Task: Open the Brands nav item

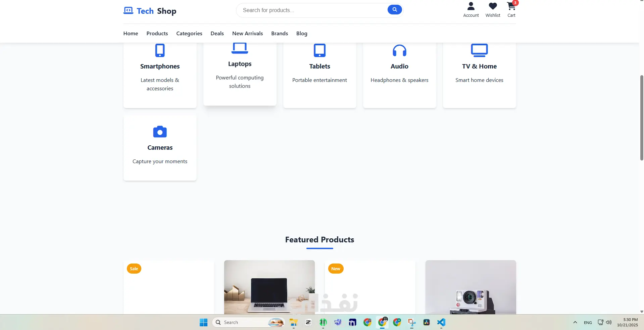Action: click(x=280, y=33)
